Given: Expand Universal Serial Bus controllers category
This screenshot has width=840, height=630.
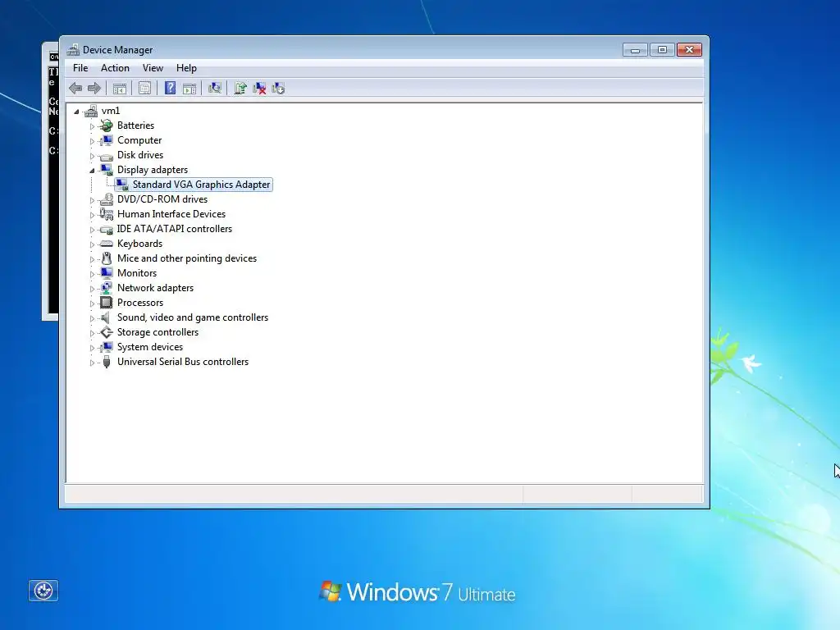Looking at the screenshot, I should (x=92, y=363).
